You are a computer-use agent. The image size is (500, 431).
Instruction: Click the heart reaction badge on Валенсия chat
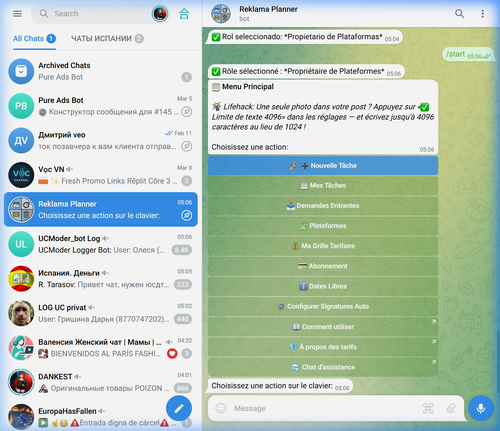pos(172,354)
